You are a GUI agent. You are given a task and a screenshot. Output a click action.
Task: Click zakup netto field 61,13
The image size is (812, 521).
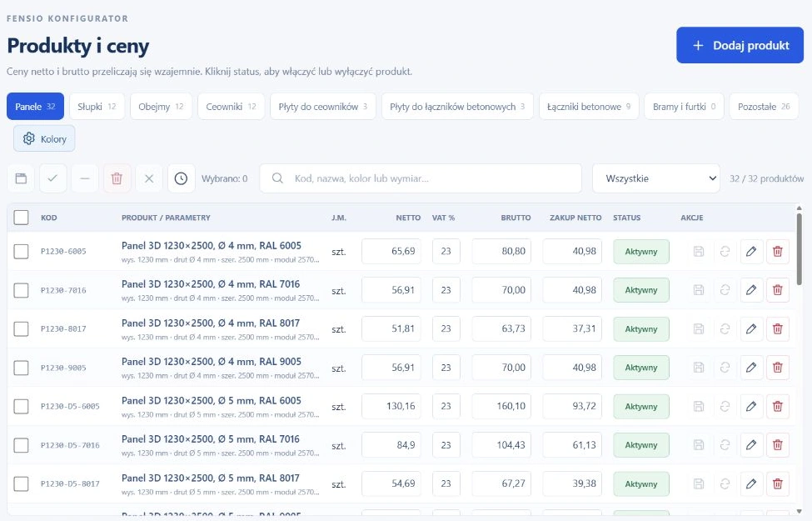(572, 445)
